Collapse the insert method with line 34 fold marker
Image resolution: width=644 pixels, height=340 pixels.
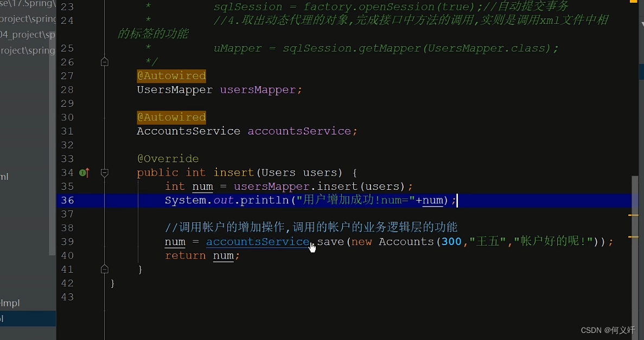pyautogui.click(x=105, y=173)
